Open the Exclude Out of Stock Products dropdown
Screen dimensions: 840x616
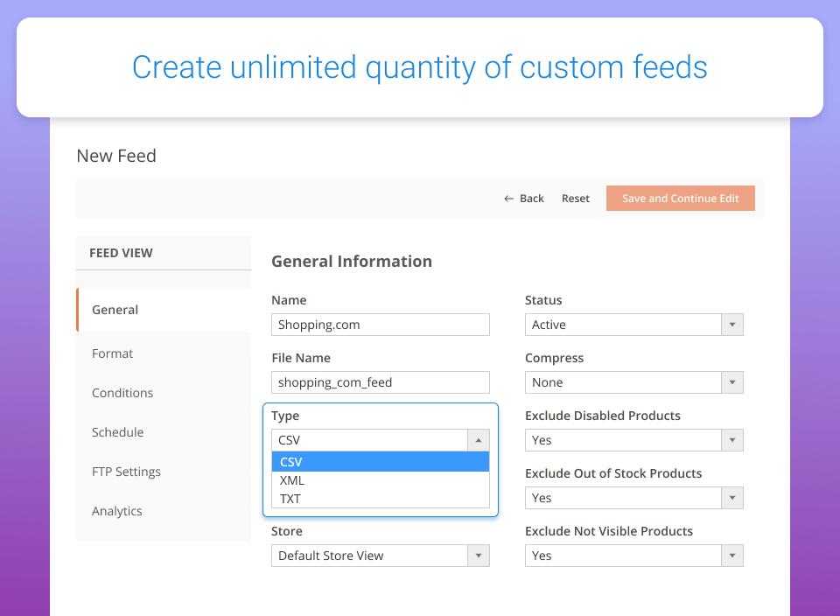tap(633, 498)
